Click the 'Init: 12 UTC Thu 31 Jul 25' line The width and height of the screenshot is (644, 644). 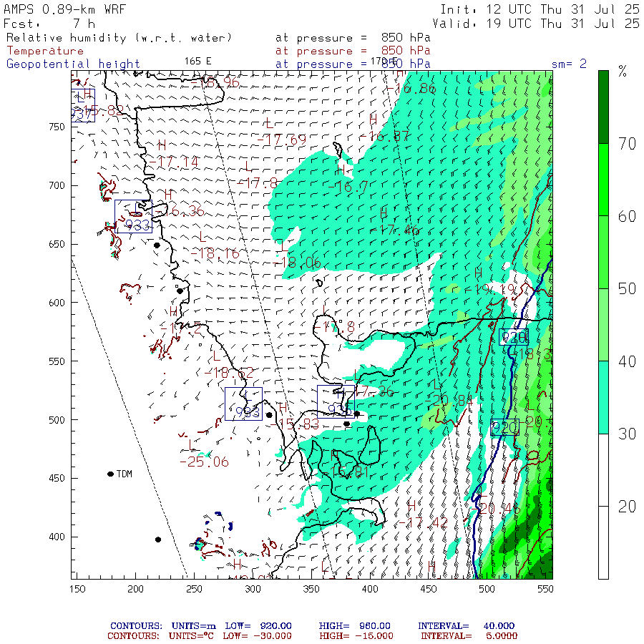coord(540,9)
